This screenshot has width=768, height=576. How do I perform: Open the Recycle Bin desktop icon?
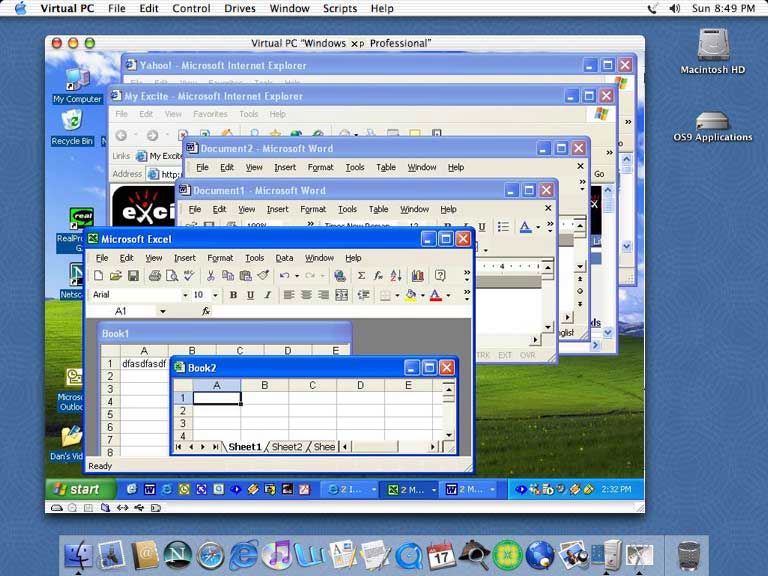[x=72, y=127]
